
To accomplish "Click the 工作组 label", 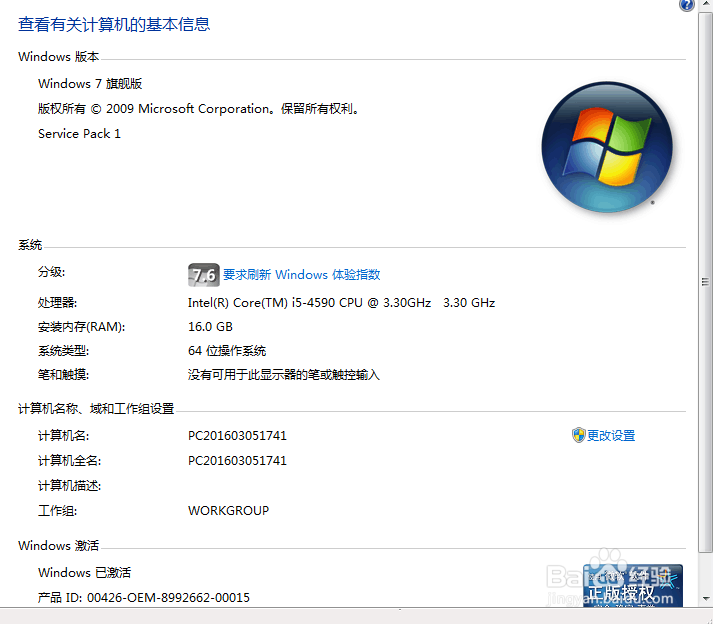I will 57,511.
